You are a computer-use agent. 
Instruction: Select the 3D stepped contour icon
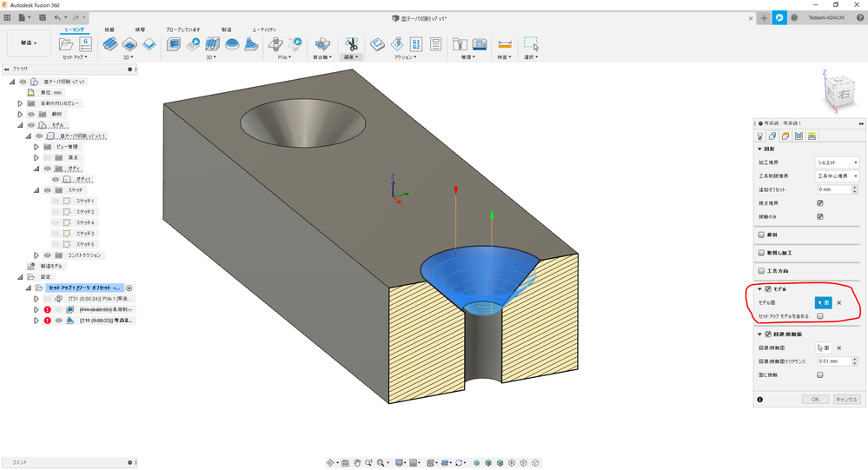coord(251,44)
